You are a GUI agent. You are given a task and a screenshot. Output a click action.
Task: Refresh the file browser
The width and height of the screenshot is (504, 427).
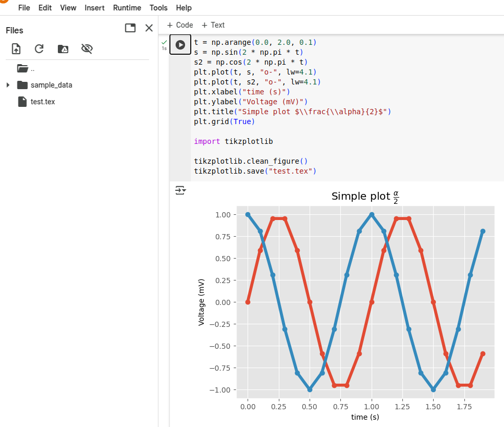tap(39, 49)
